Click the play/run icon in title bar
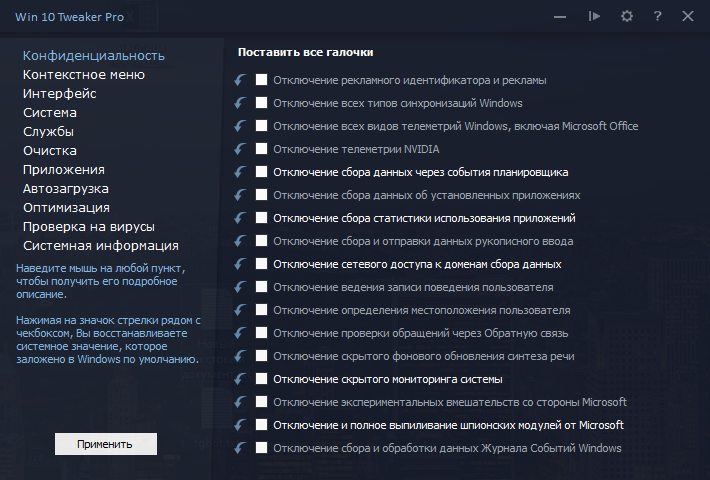This screenshot has width=710, height=480. 594,17
